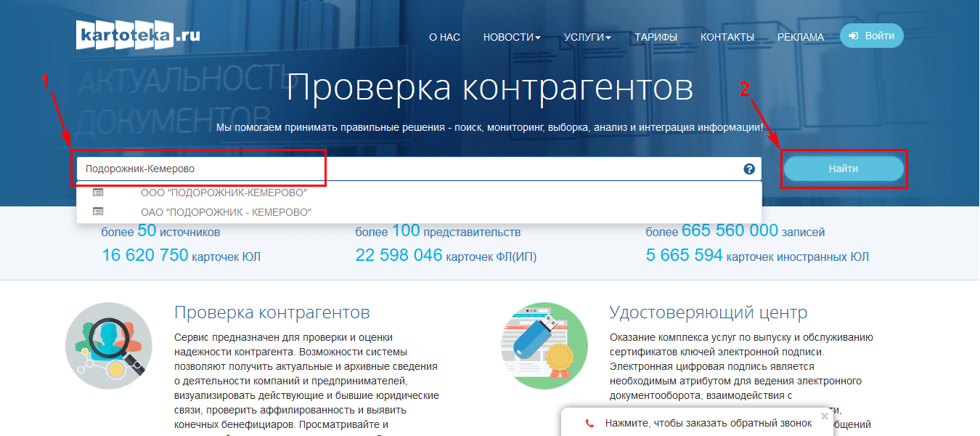Click the более 100 представительств text
The height and width of the screenshot is (436, 980).
point(438,231)
